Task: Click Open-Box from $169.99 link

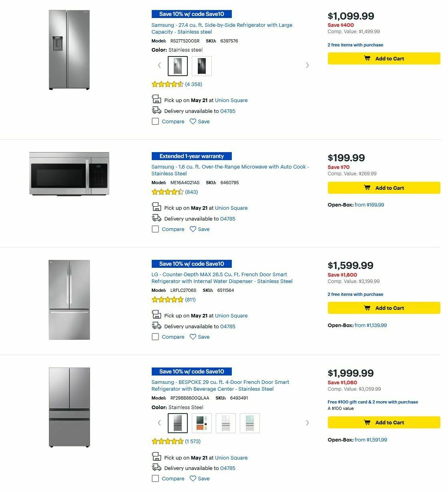Action: click(369, 205)
